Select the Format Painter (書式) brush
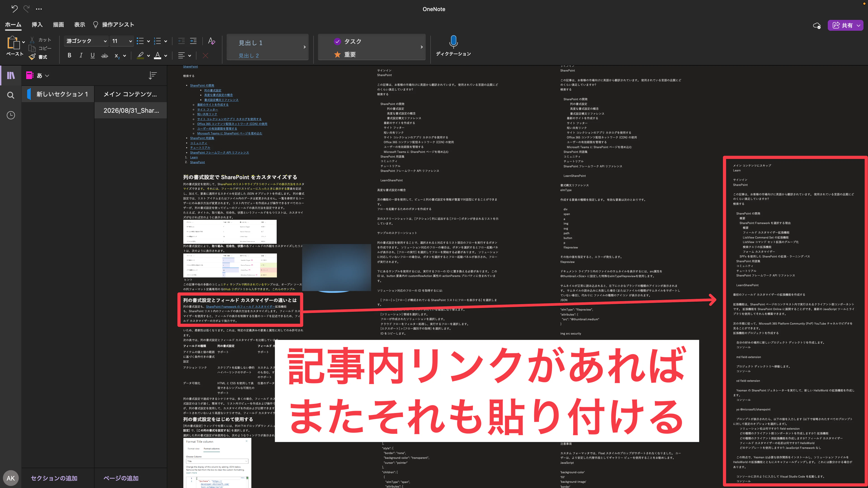This screenshot has width=868, height=488. tap(38, 57)
